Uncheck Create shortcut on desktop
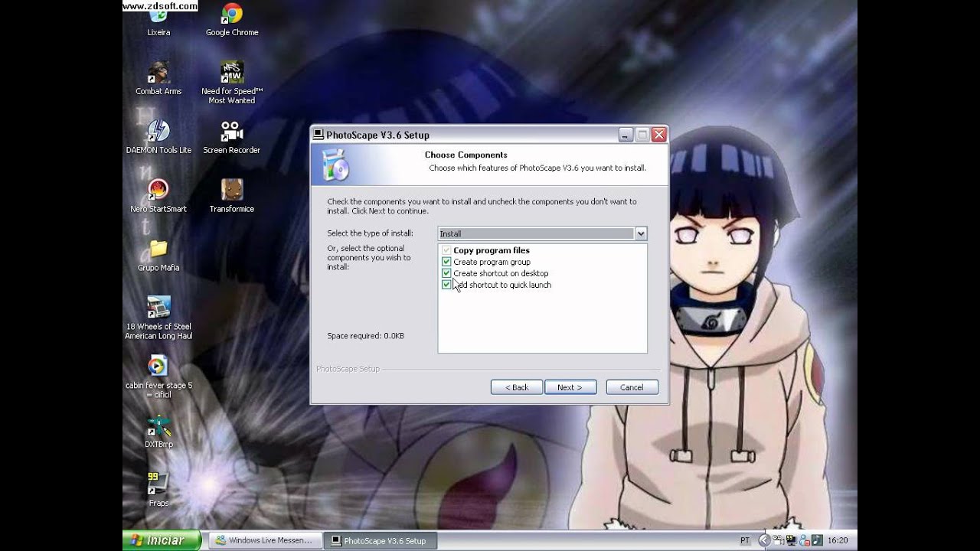This screenshot has height=551, width=980. pyautogui.click(x=446, y=273)
